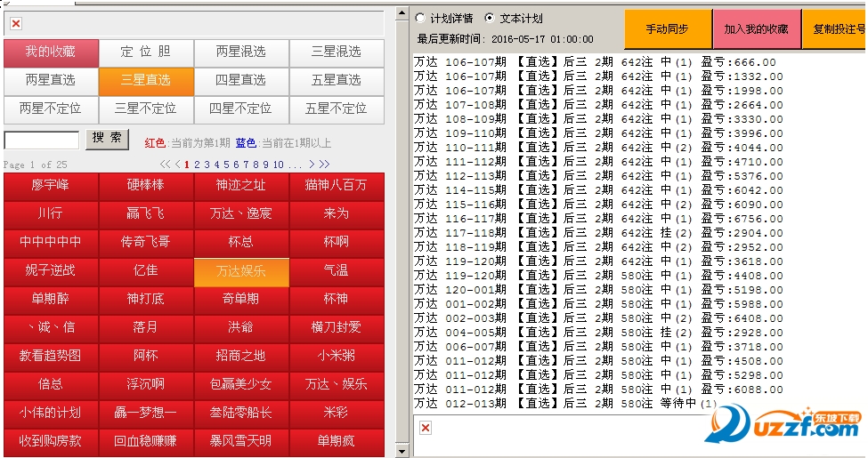The width and height of the screenshot is (868, 458).
Task: Switch to the 两星不定位 tab
Action: pos(51,109)
